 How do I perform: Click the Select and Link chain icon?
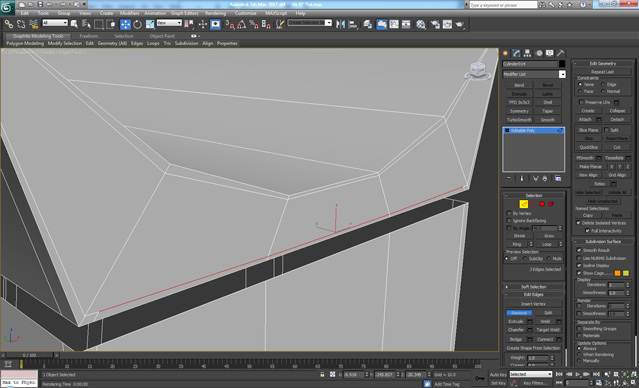click(9, 24)
